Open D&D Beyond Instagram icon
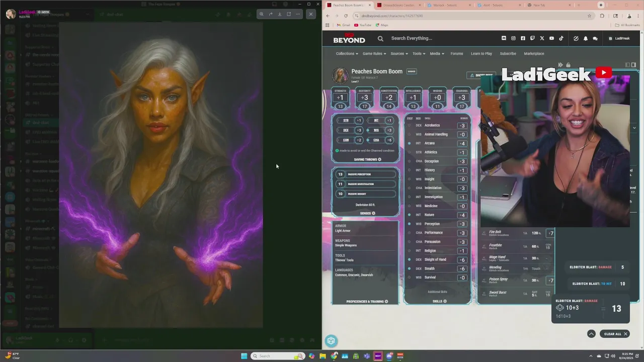 (x=513, y=38)
